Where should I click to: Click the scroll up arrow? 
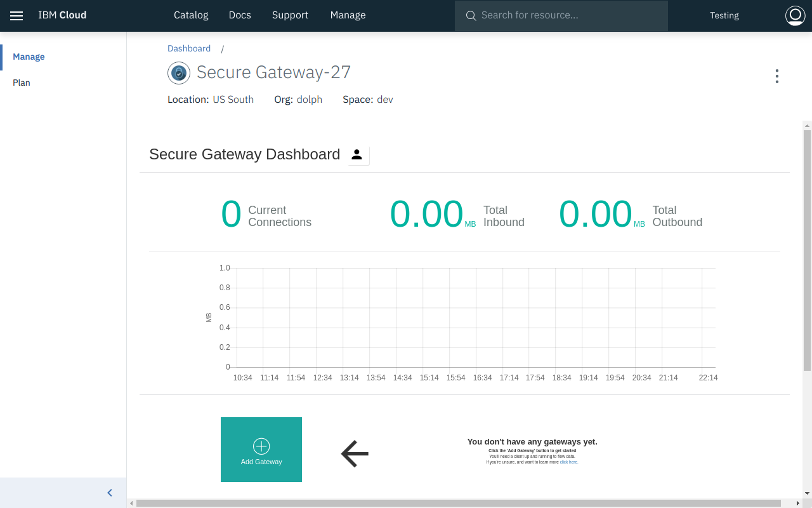(807, 124)
